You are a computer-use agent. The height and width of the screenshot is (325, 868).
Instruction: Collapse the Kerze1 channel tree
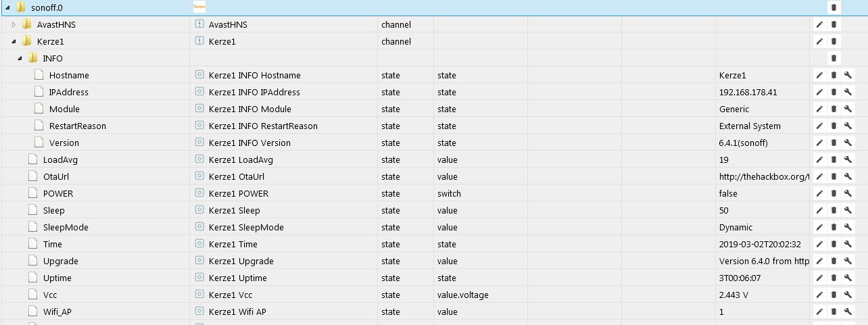pos(14,41)
